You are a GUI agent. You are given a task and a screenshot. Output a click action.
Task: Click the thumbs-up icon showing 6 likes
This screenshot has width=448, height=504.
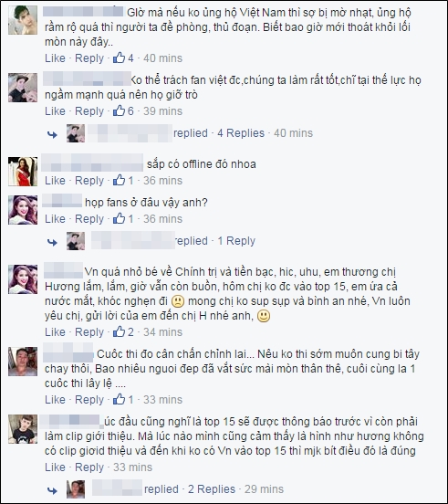point(119,110)
